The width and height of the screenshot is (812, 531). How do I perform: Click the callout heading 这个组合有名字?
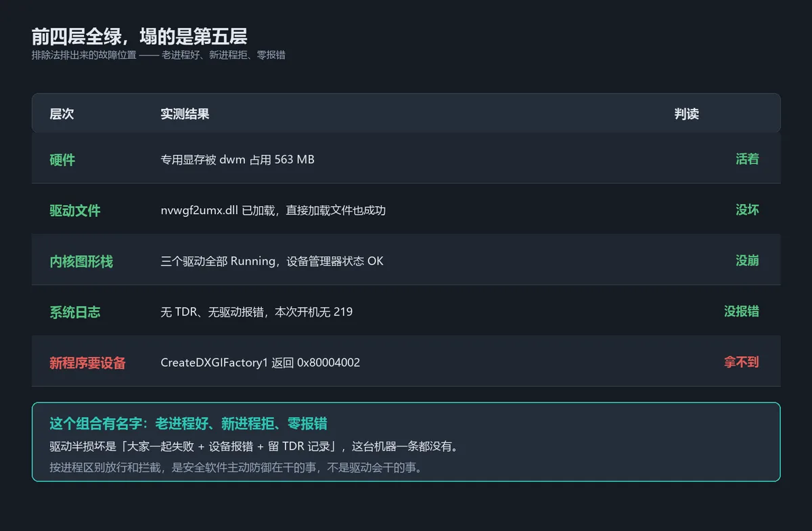tap(188, 424)
